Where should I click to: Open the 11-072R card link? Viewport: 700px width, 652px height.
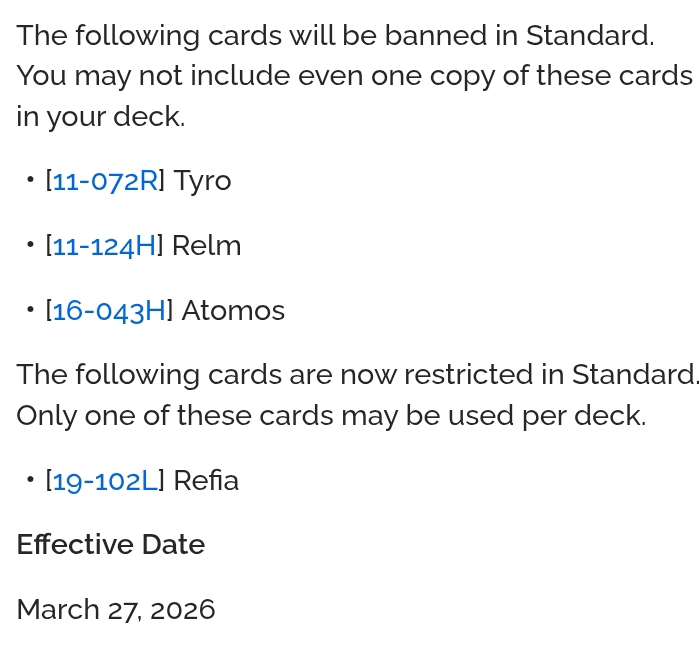point(105,181)
